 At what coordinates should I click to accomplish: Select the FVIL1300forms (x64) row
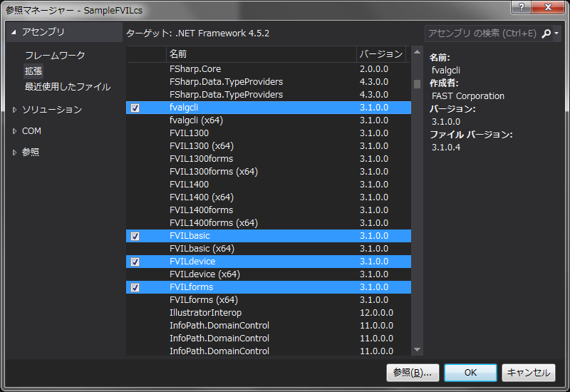(x=269, y=172)
